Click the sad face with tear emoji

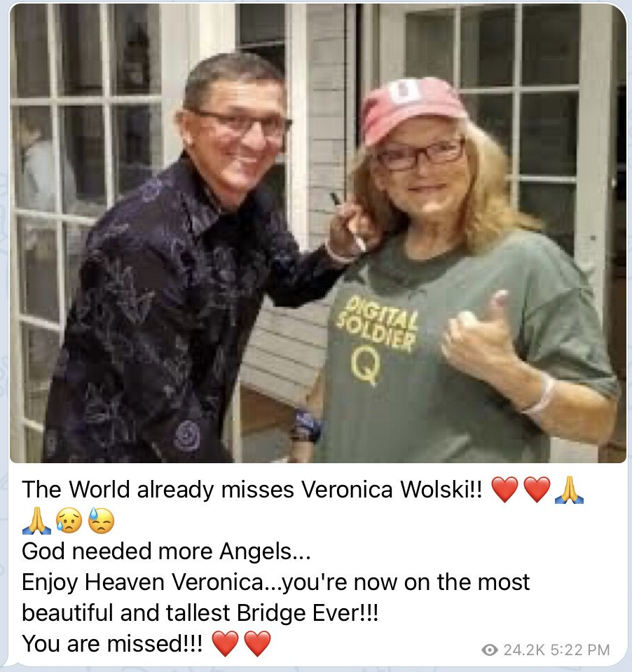pos(69,520)
